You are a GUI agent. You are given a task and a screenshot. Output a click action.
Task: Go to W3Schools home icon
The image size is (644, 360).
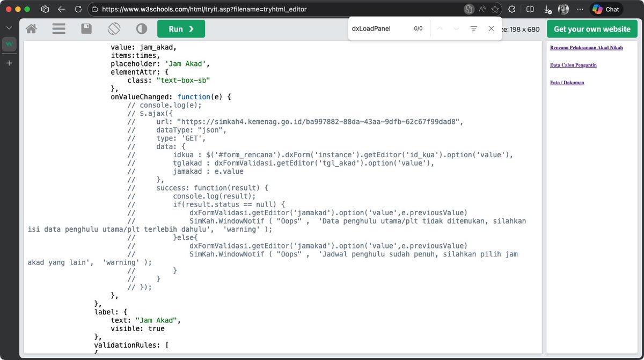coord(32,29)
